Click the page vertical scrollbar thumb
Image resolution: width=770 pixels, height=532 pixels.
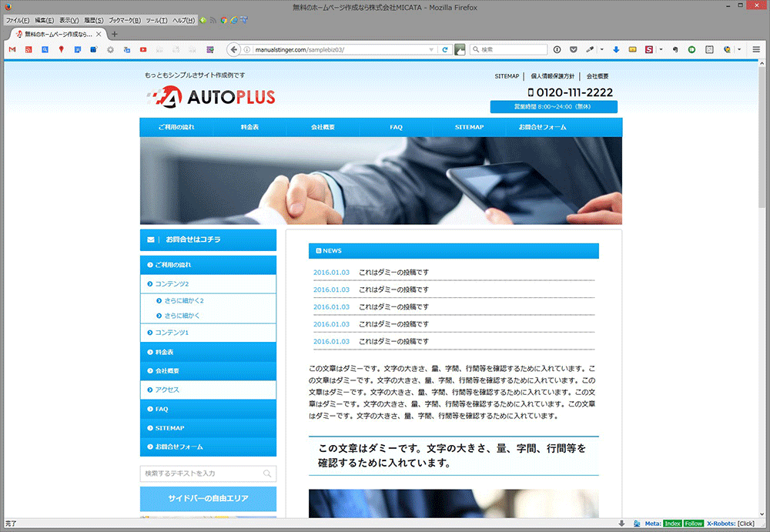[762, 138]
